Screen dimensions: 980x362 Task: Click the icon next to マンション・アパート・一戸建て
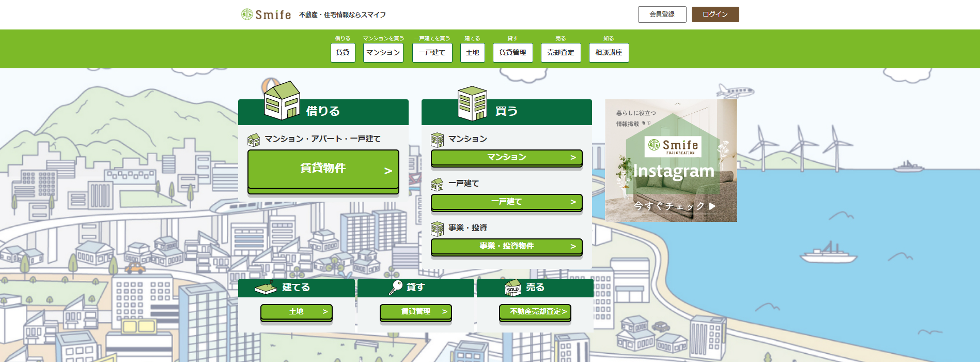pyautogui.click(x=254, y=140)
